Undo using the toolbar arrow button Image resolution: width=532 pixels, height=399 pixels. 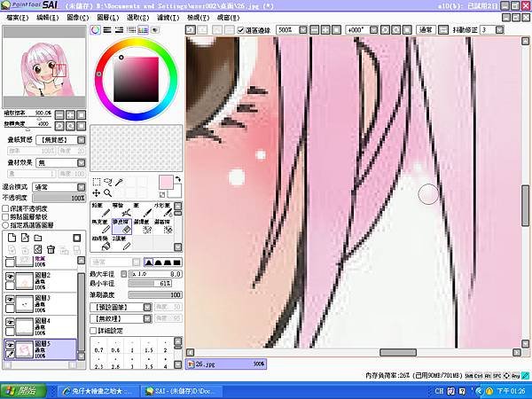[x=191, y=30]
